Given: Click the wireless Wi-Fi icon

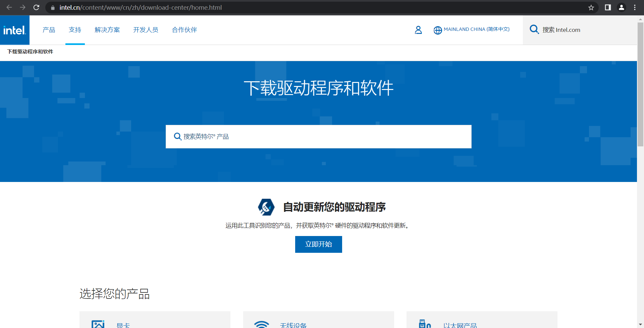Looking at the screenshot, I should click(262, 324).
